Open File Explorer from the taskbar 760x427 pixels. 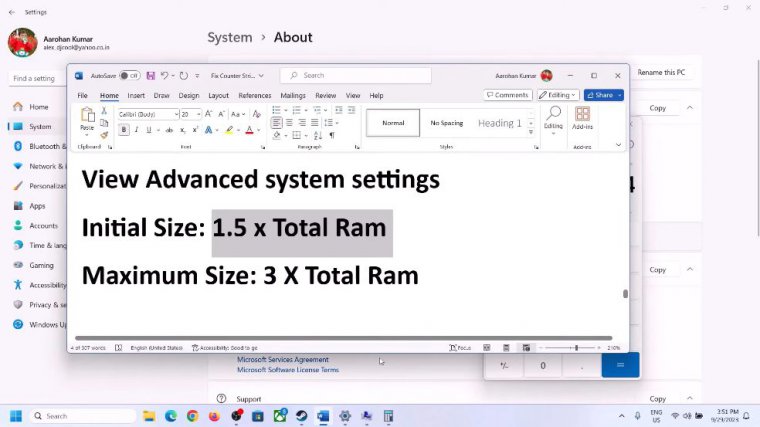click(x=149, y=416)
